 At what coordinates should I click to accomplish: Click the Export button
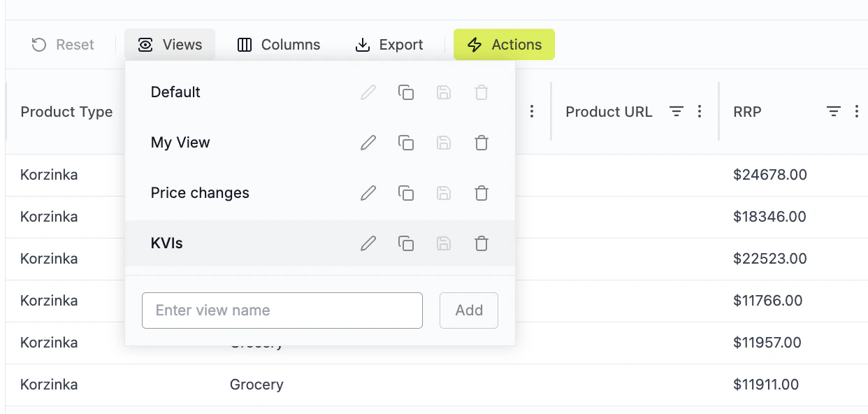[389, 45]
